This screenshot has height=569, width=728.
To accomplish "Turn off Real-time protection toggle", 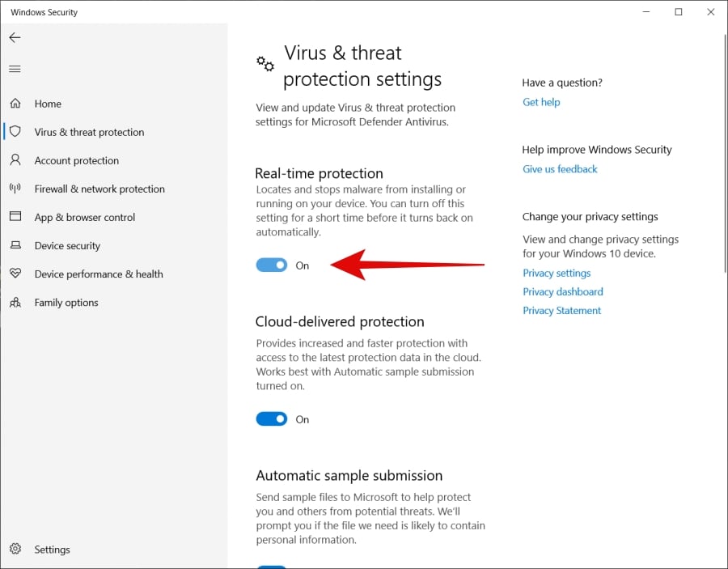I will tap(272, 265).
